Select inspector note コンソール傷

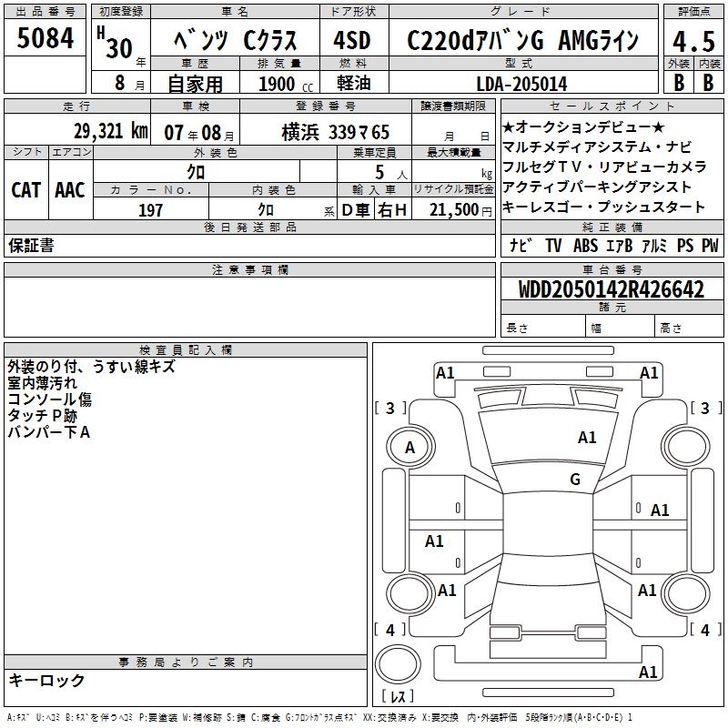tap(50, 399)
